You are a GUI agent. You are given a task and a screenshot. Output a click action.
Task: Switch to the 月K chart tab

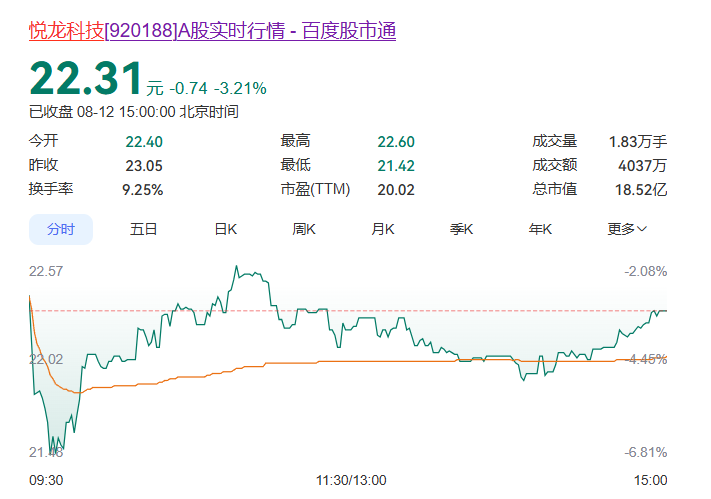pos(383,229)
